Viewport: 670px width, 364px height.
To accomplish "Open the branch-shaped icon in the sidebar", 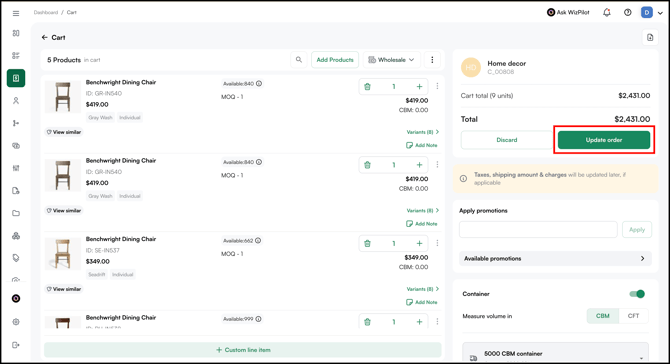I will point(16,123).
